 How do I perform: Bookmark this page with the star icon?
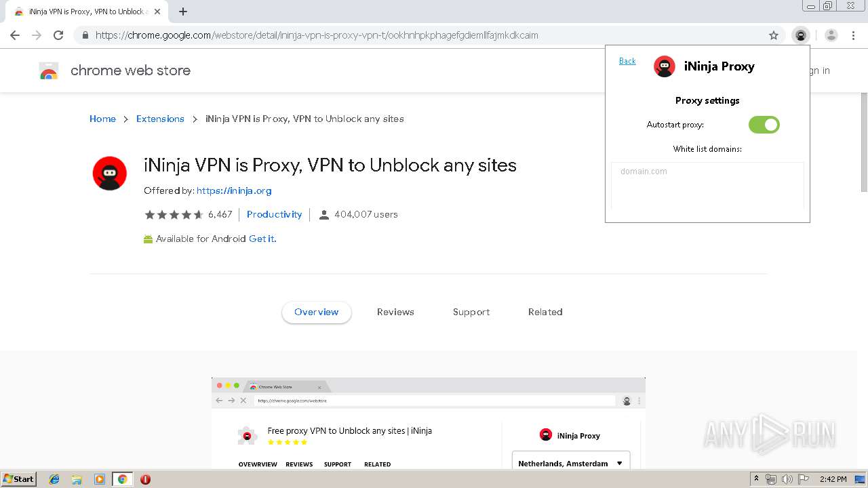[774, 35]
